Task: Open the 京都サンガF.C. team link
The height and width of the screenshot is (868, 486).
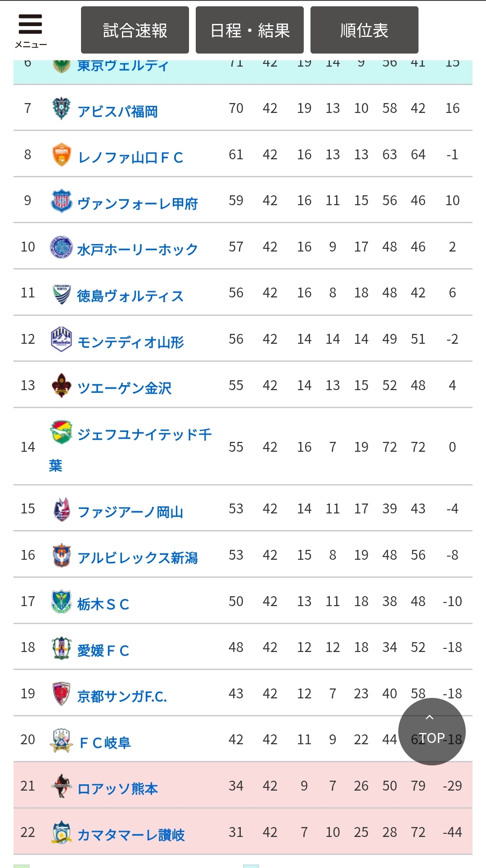Action: pyautogui.click(x=122, y=697)
